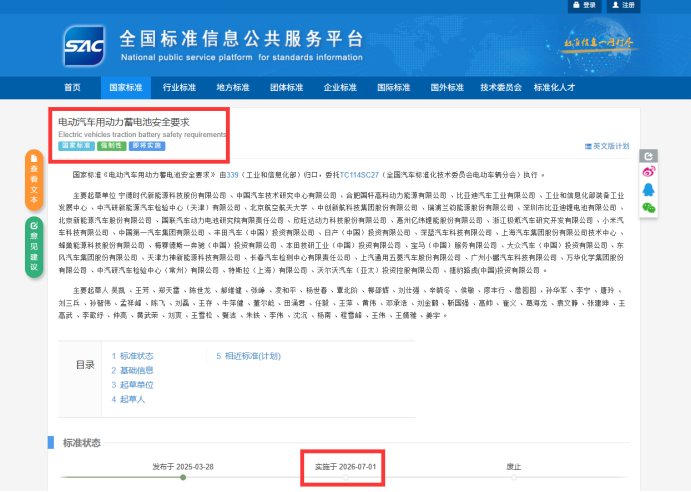Open the 团体标准 navigation tab
The width and height of the screenshot is (691, 492).
coord(287,88)
